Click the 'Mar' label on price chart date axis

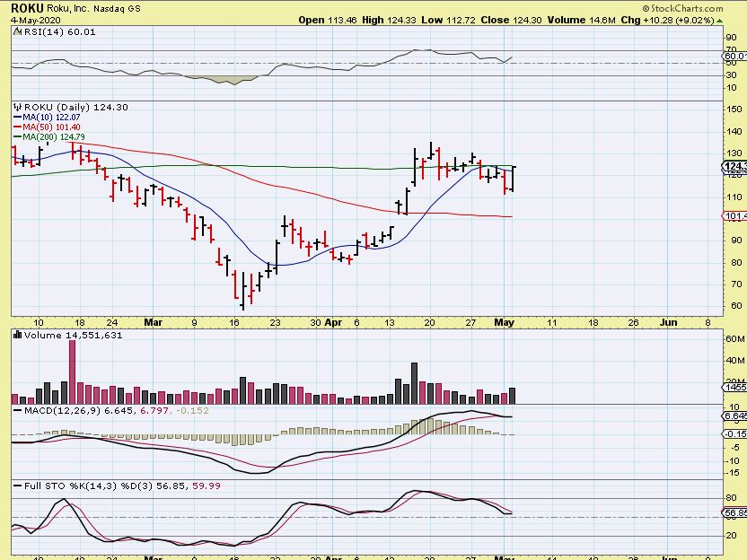tap(153, 322)
